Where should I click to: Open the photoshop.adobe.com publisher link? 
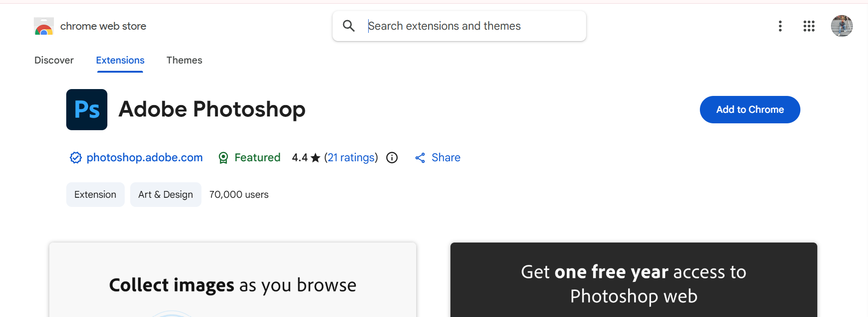144,158
